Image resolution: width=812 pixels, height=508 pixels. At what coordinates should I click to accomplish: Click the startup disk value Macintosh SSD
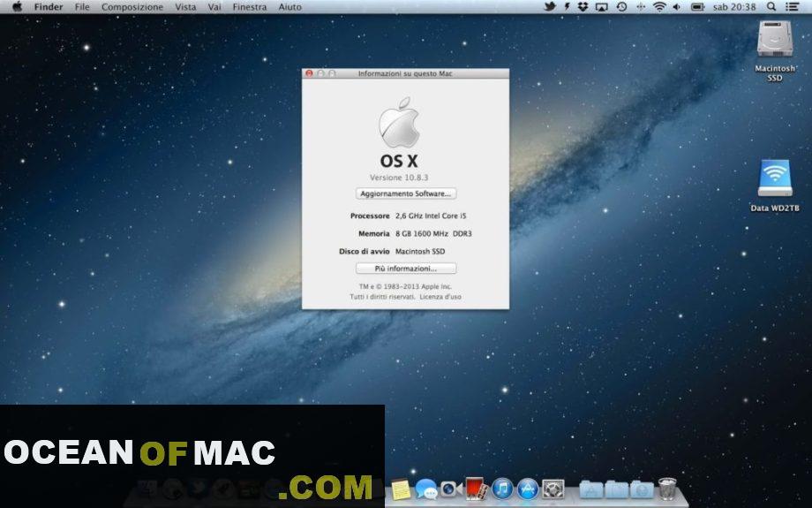point(420,252)
